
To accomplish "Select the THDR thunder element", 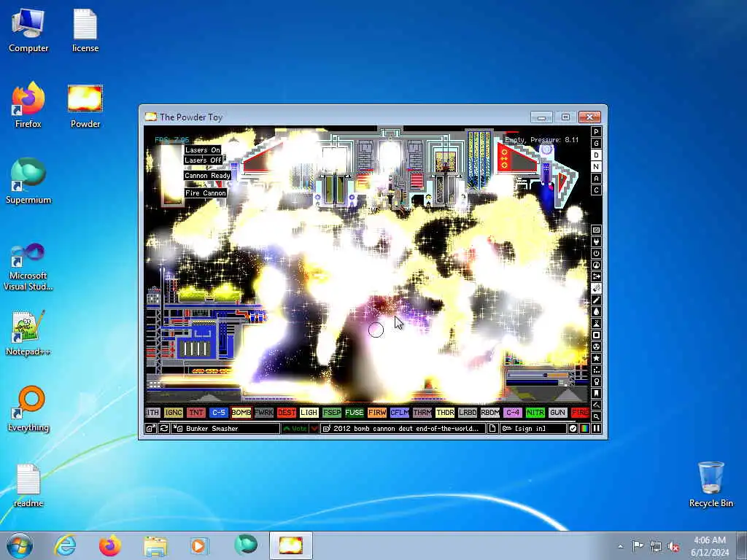I will click(x=444, y=413).
